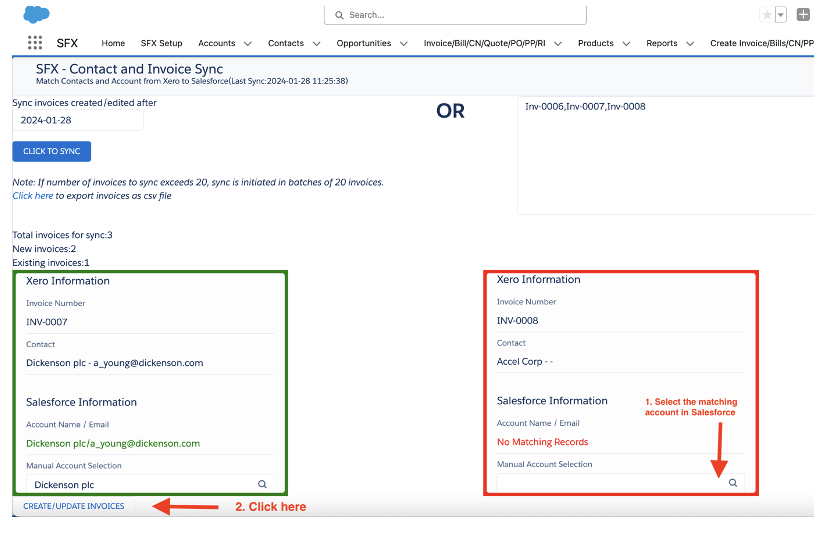Open the SFX Setup tab

click(x=161, y=43)
